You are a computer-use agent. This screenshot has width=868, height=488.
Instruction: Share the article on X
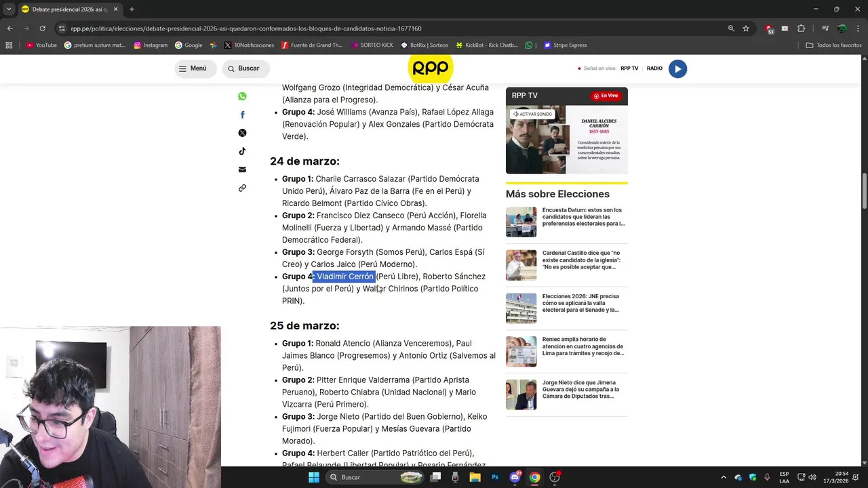click(x=242, y=133)
